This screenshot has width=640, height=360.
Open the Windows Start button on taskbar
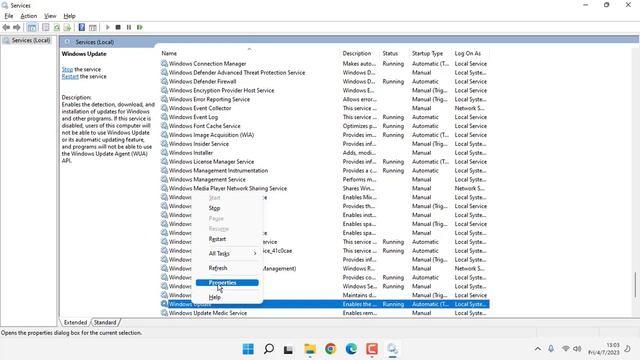pyautogui.click(x=248, y=349)
